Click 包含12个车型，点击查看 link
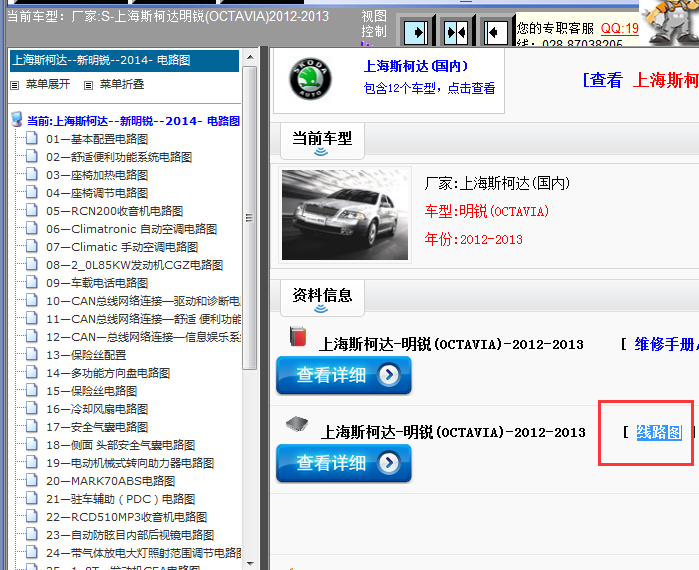The width and height of the screenshot is (699, 570). click(x=429, y=88)
